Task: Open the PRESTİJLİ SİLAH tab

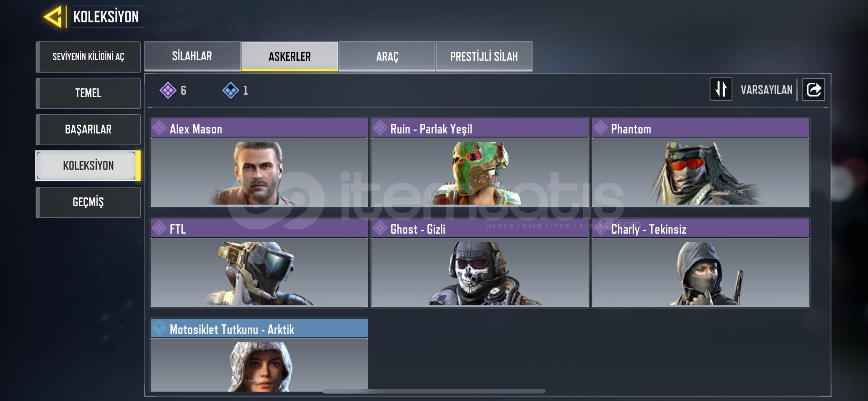Action: click(x=484, y=56)
